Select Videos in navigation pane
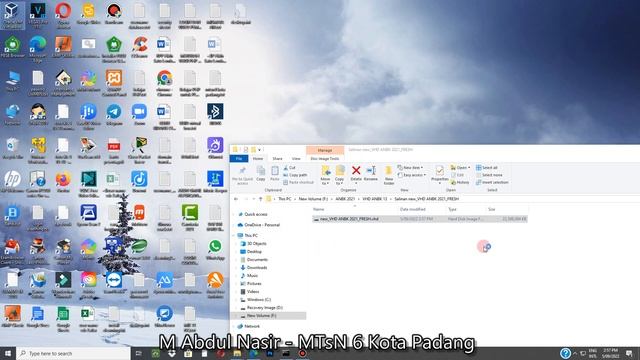 coord(253,292)
